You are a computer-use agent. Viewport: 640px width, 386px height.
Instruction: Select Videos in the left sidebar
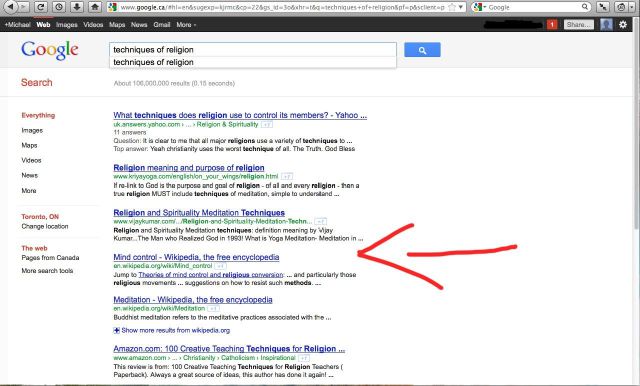coord(31,160)
